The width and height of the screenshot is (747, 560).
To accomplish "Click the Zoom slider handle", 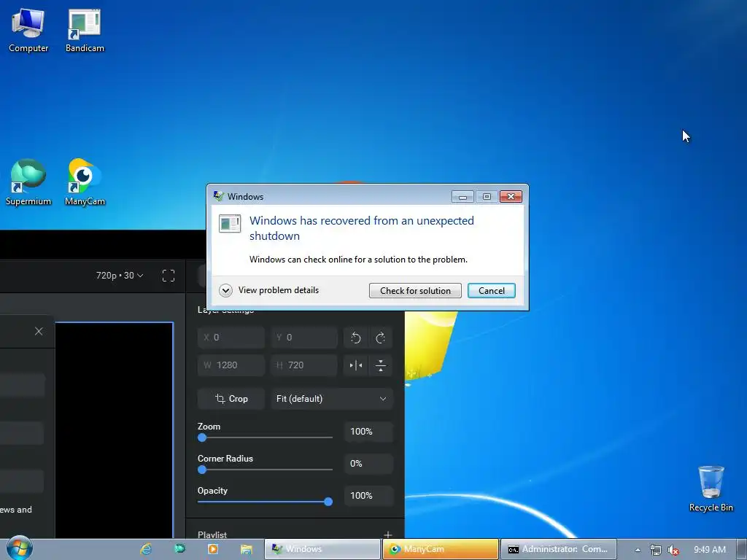I will (202, 437).
